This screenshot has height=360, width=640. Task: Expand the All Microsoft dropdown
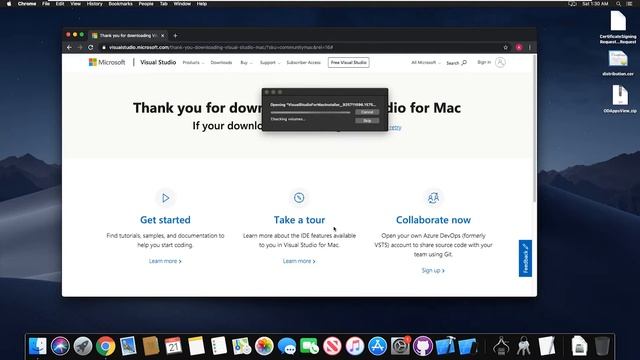pos(426,62)
